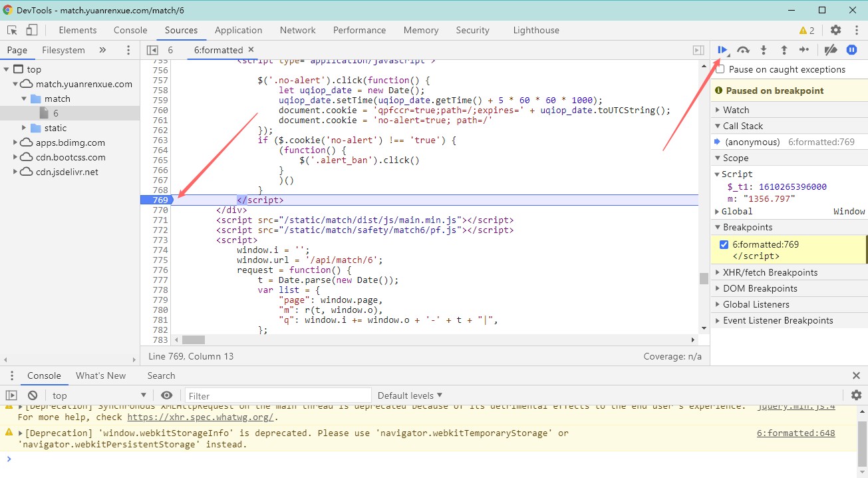Step over next function call

(x=744, y=50)
